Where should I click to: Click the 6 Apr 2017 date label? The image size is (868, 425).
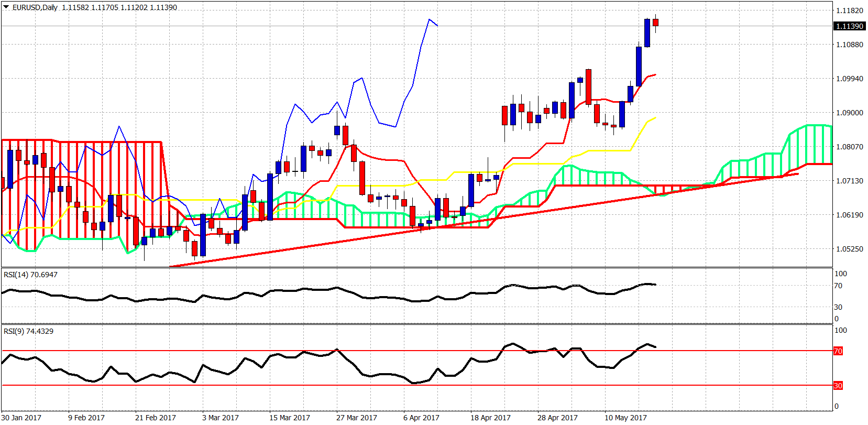point(421,418)
